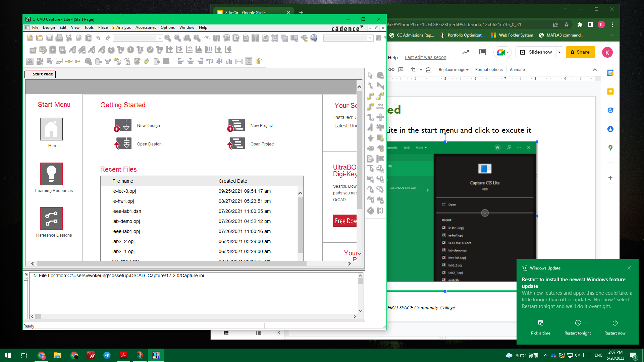The width and height of the screenshot is (644, 362).
Task: Click the Redo arrow icon
Action: 108,38
